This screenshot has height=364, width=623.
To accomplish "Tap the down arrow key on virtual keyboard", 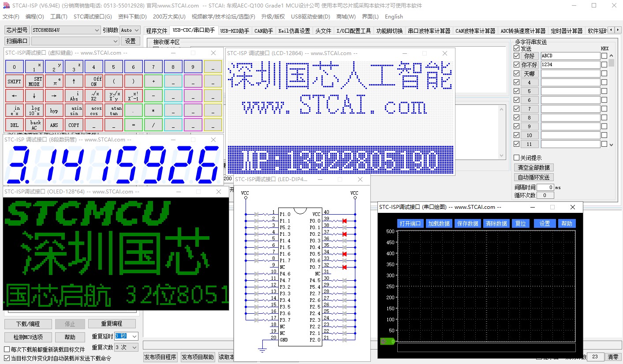I will point(34,96).
